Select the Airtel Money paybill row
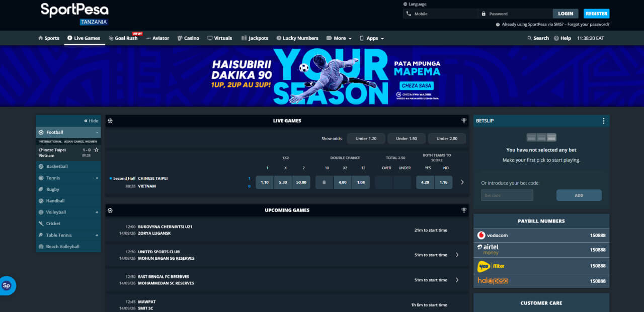Image resolution: width=644 pixels, height=312 pixels. (541, 250)
